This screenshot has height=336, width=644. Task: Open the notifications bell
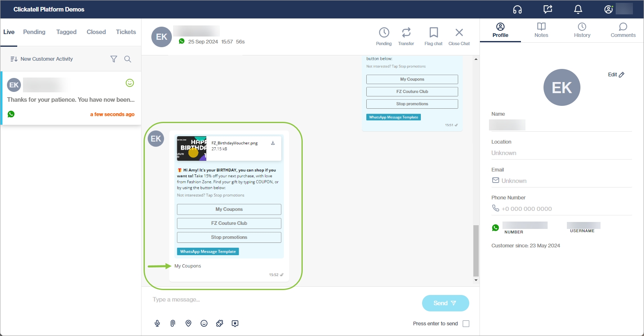click(x=578, y=9)
